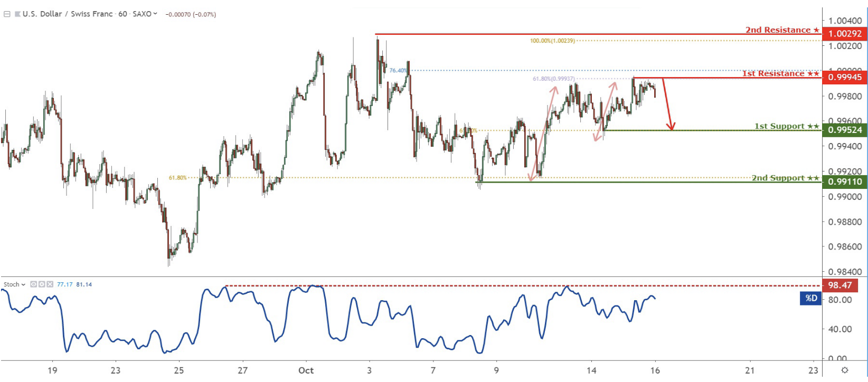The height and width of the screenshot is (382, 868).
Task: Click the Stoch value 81.14
Action: tap(84, 284)
